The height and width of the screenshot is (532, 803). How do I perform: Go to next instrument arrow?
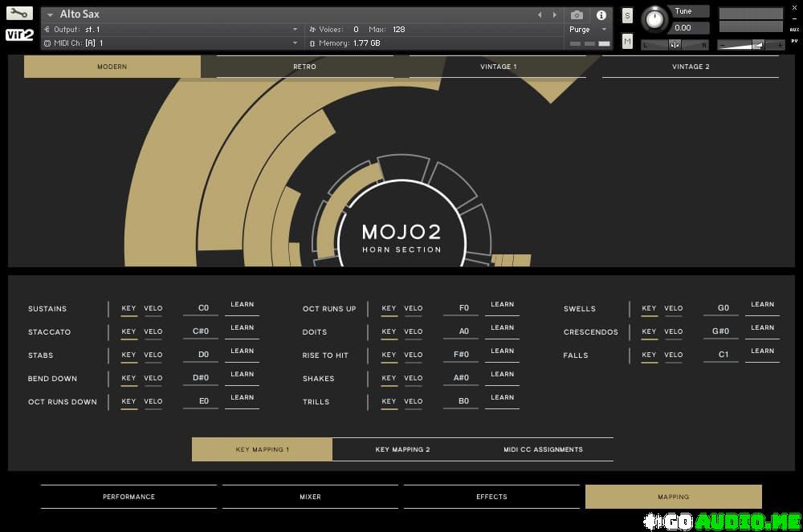click(555, 15)
